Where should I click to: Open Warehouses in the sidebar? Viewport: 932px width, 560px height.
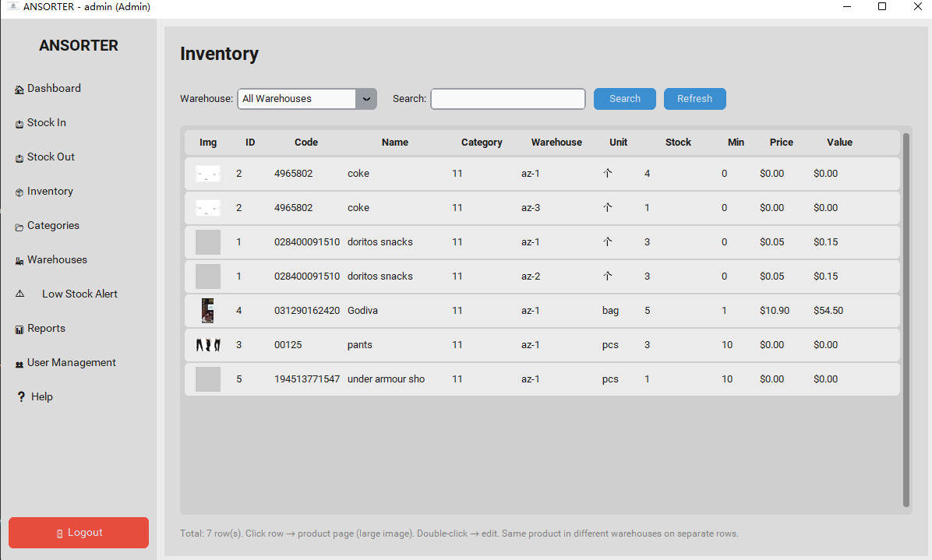(x=57, y=260)
